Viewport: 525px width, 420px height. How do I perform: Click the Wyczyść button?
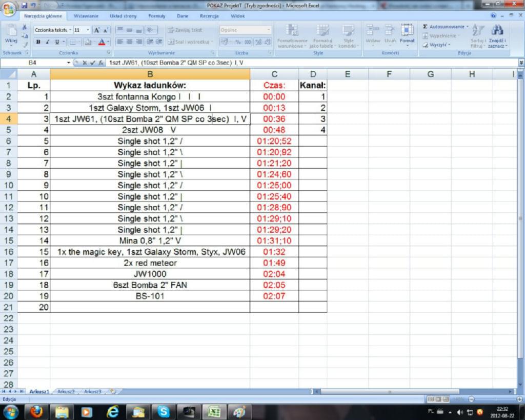(437, 45)
